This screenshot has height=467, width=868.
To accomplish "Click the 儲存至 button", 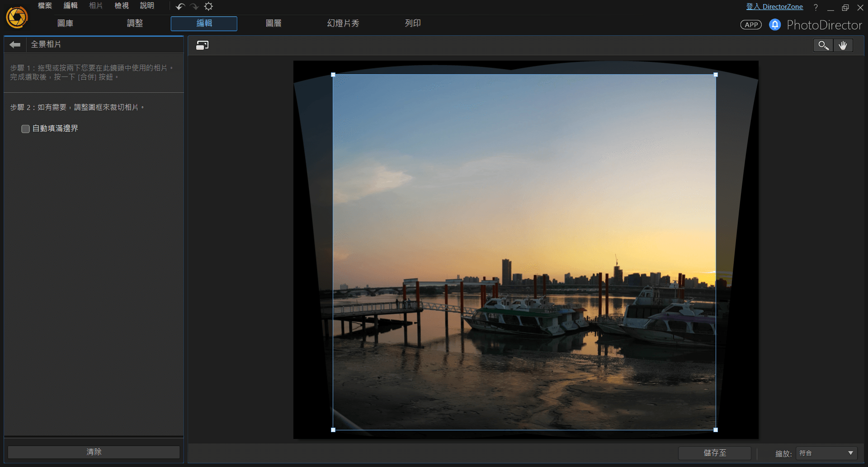I will point(715,453).
